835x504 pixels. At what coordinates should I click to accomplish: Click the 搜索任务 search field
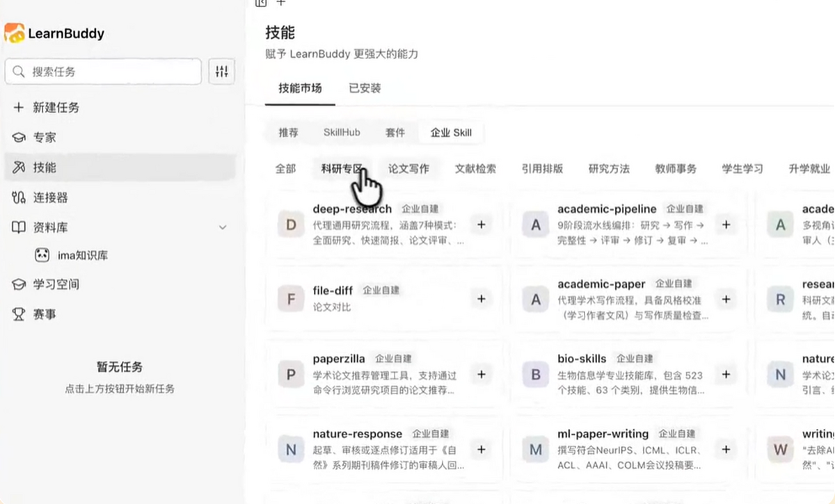[103, 72]
